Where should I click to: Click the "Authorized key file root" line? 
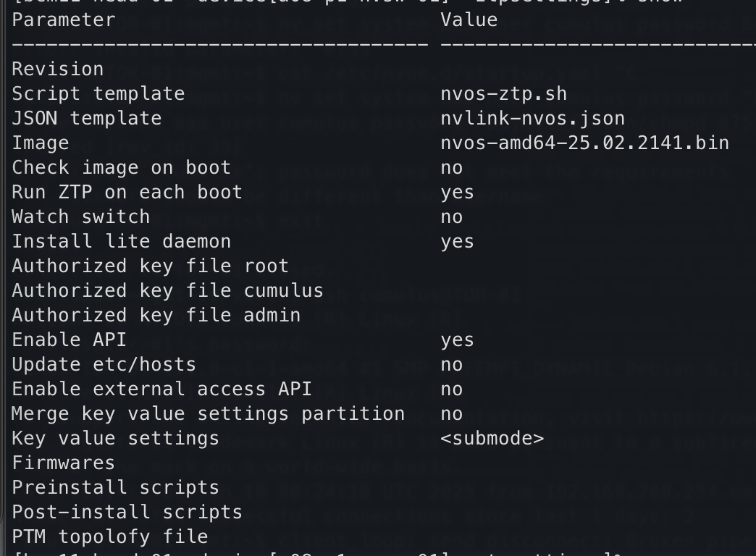(x=150, y=266)
